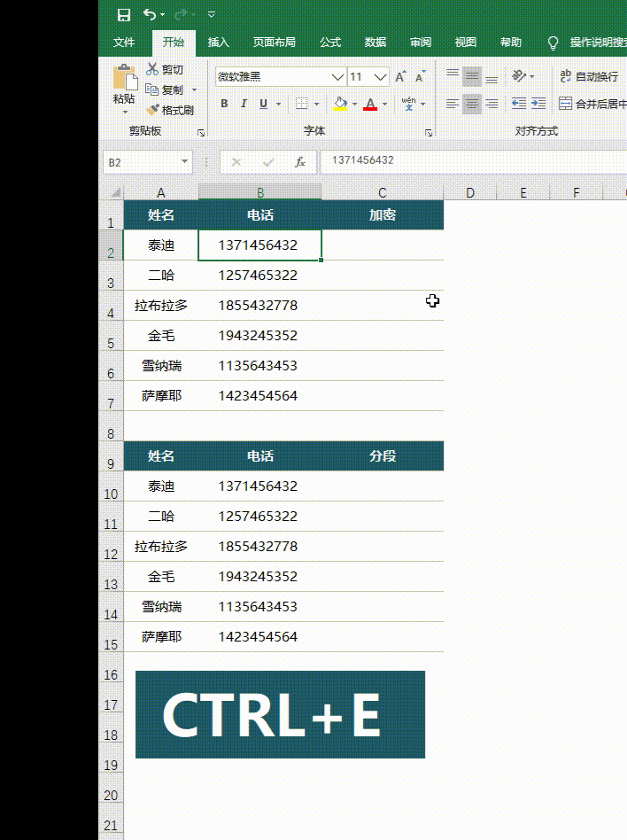The image size is (627, 840).
Task: Toggle Italic formatting
Action: 244,104
